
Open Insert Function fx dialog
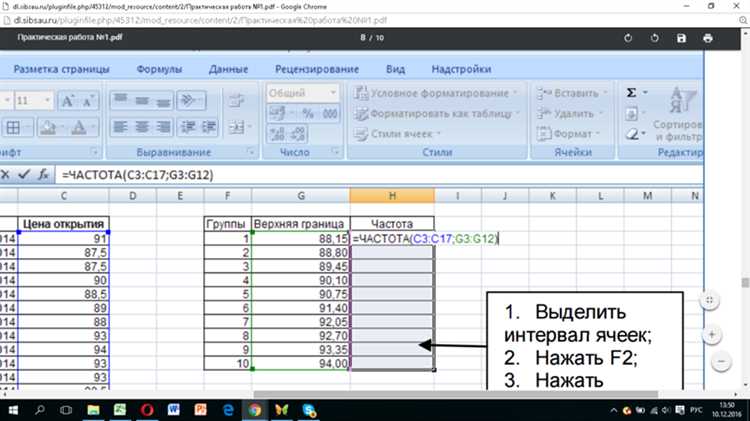43,175
